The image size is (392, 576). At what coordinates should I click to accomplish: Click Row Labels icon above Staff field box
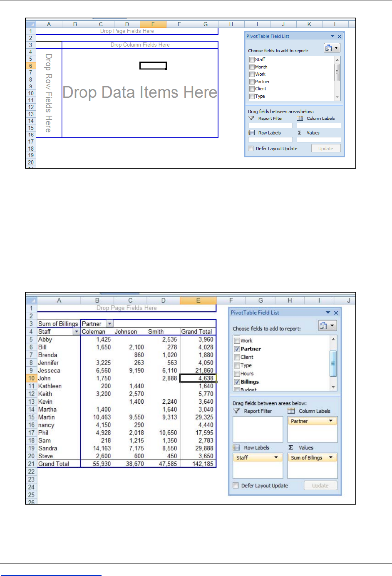tap(236, 447)
